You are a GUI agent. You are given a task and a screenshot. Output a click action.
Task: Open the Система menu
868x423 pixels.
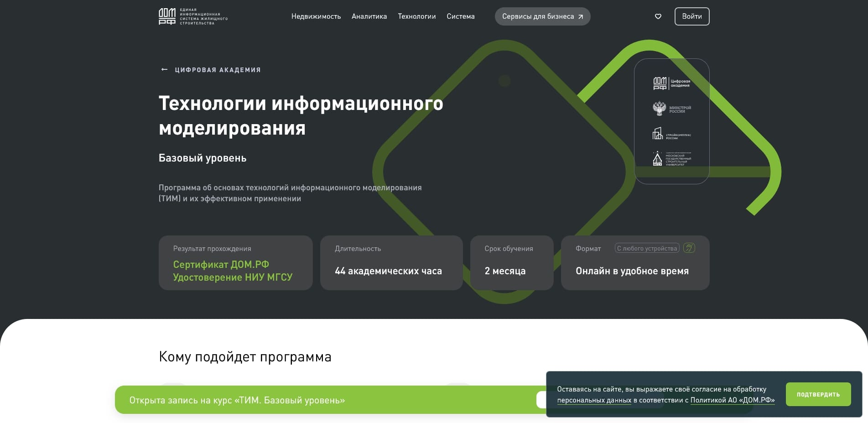coord(460,16)
